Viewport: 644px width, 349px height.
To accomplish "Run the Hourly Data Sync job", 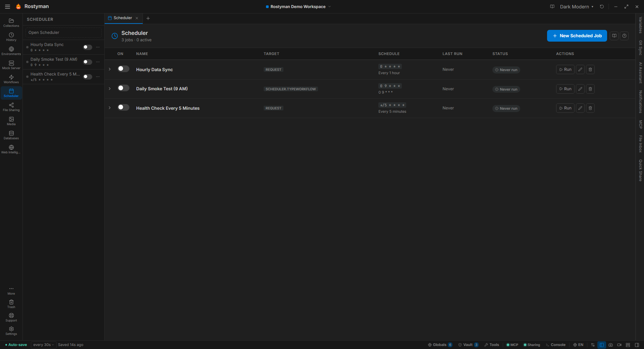I will click(x=565, y=69).
